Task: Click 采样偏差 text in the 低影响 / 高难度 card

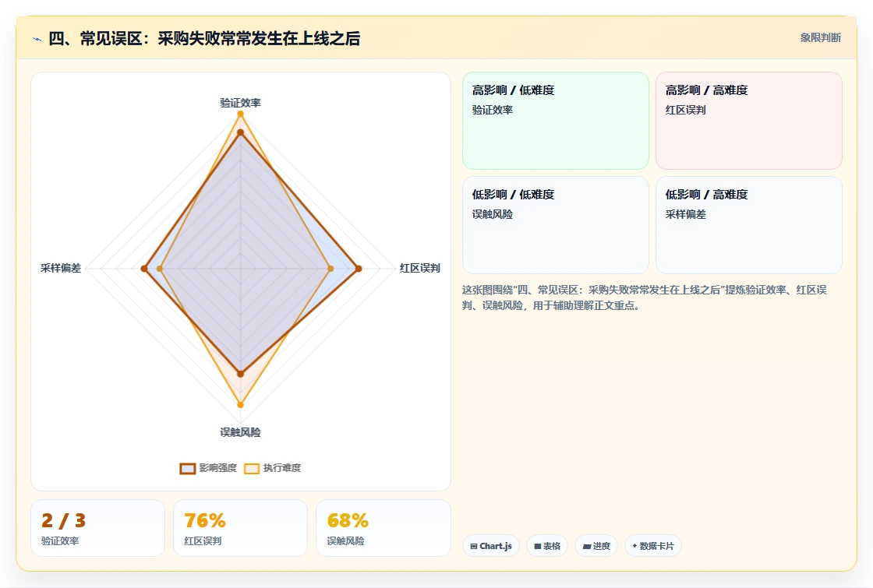Action: tap(685, 214)
